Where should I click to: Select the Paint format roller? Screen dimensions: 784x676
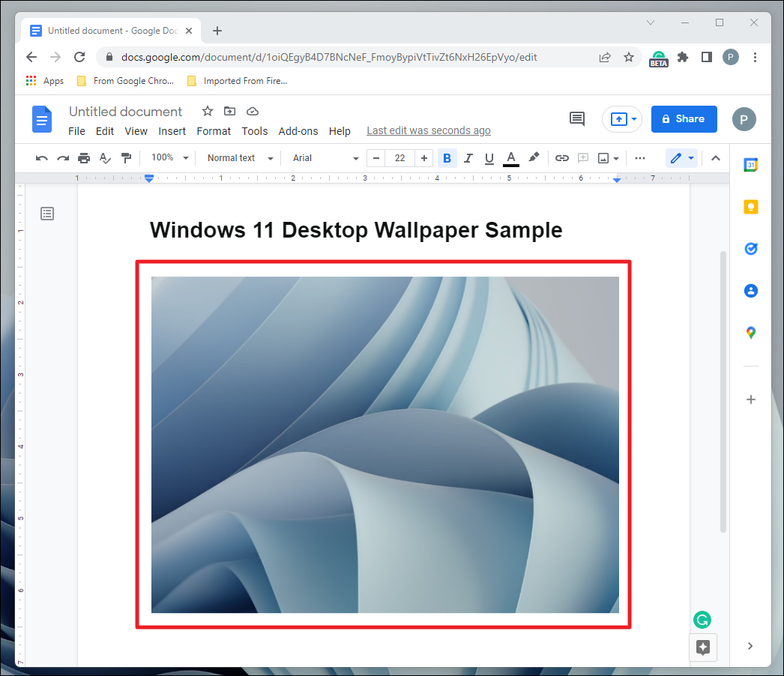126,158
